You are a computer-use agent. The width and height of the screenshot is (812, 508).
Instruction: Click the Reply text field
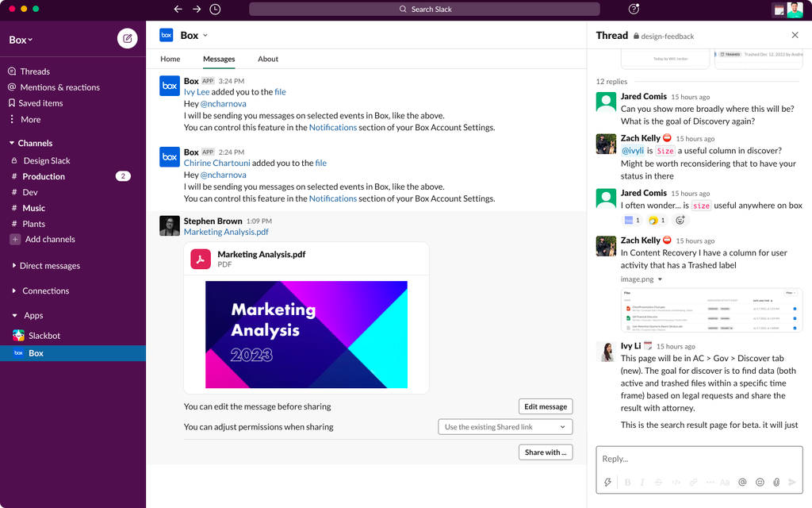[699, 459]
